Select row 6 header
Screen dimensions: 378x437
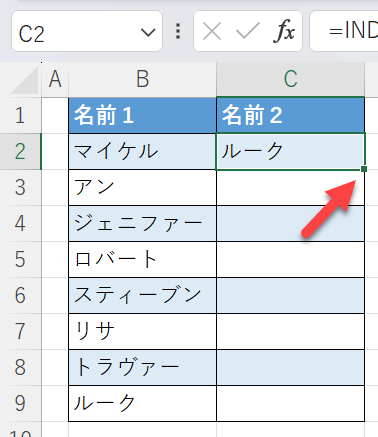coord(20,296)
